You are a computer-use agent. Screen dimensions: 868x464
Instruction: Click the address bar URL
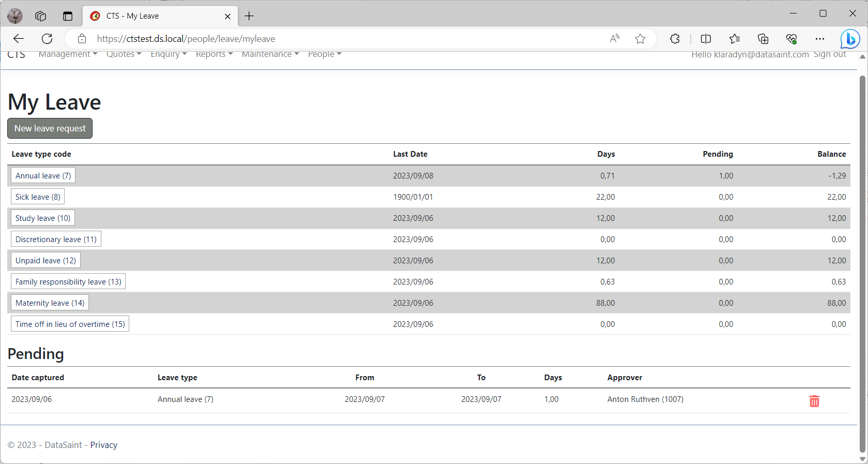pos(186,39)
